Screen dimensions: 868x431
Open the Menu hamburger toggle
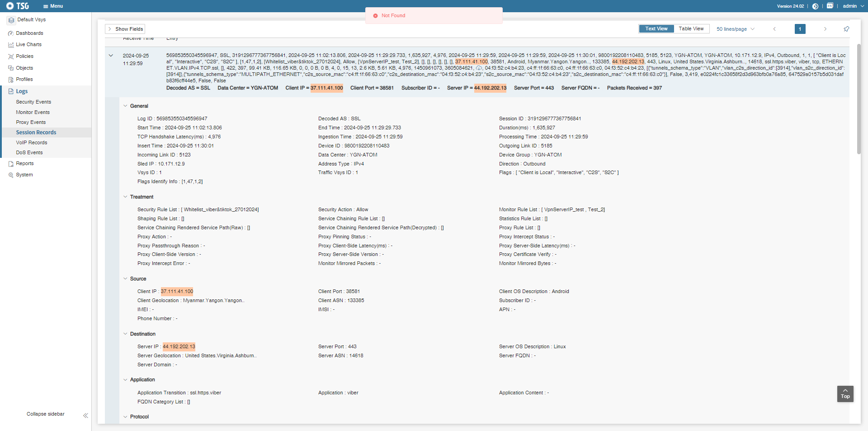click(53, 6)
